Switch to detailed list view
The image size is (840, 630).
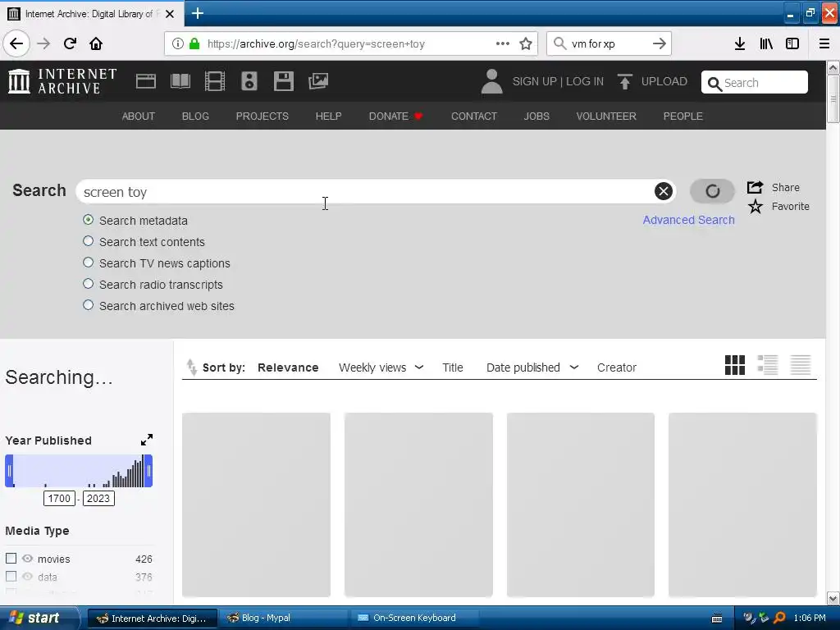click(x=768, y=365)
